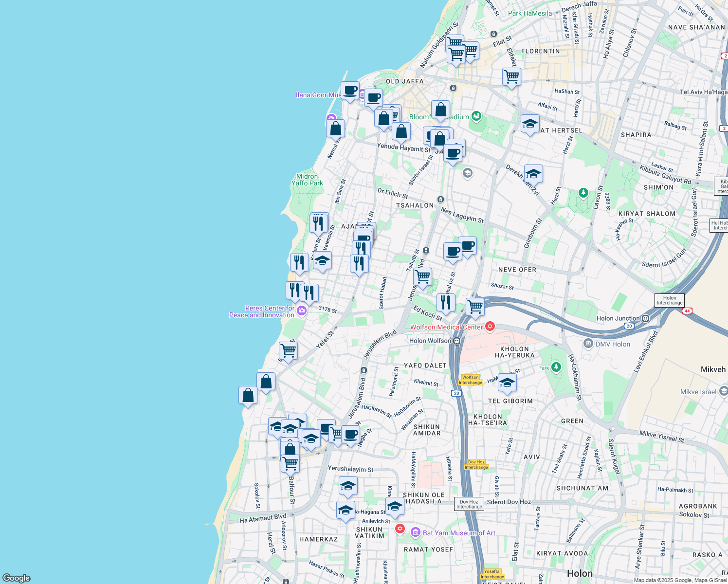Open the coffee cup pin near Neve Ofer

467,246
